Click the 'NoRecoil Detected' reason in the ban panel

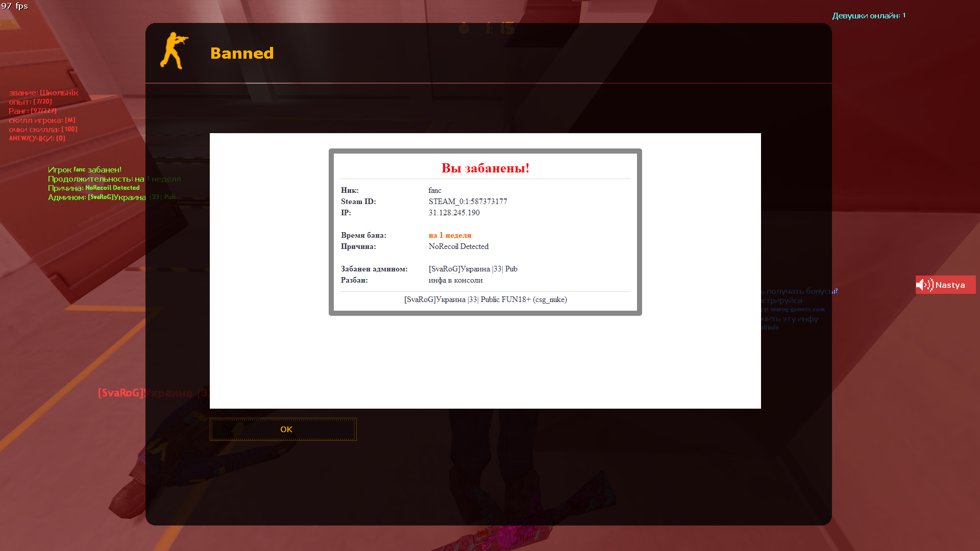[458, 246]
